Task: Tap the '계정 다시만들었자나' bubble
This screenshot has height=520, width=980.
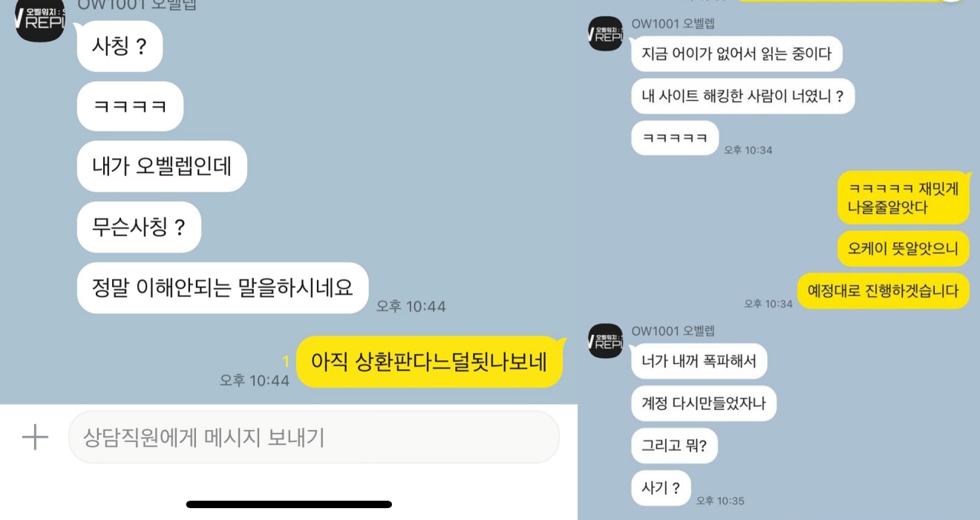Action: 704,404
